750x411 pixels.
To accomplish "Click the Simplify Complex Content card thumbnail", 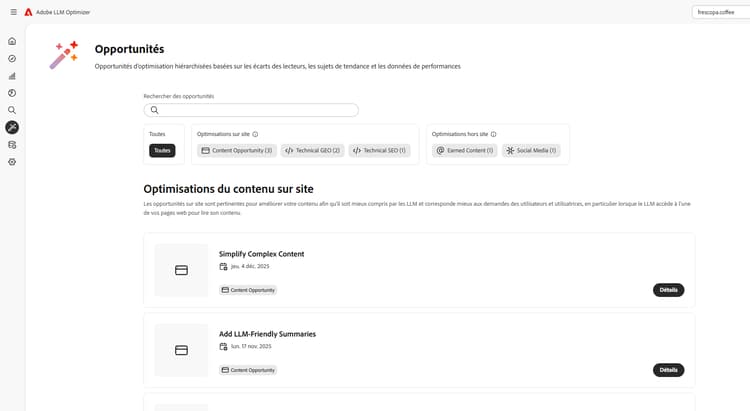I will (181, 270).
